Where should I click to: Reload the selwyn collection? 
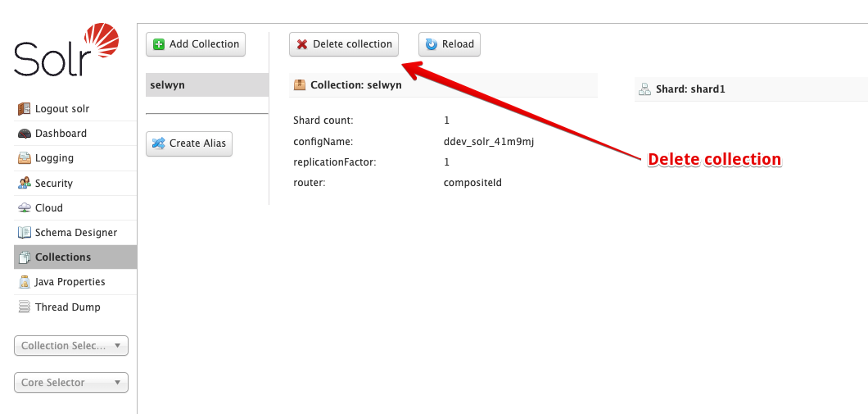450,44
